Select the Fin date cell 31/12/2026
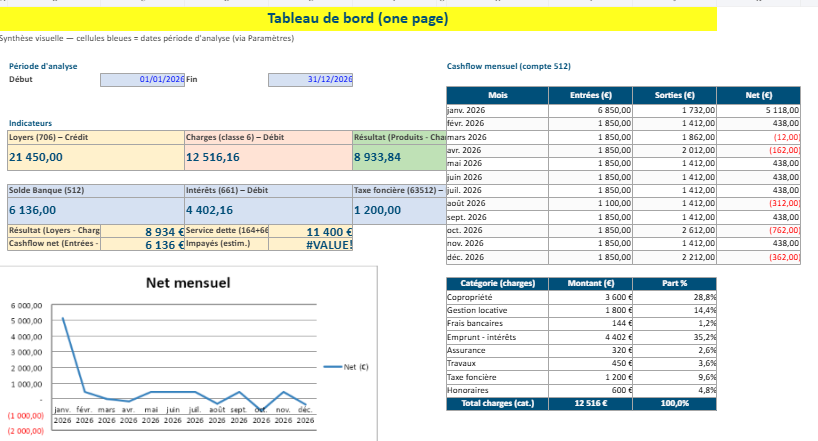818x441 pixels. point(311,79)
